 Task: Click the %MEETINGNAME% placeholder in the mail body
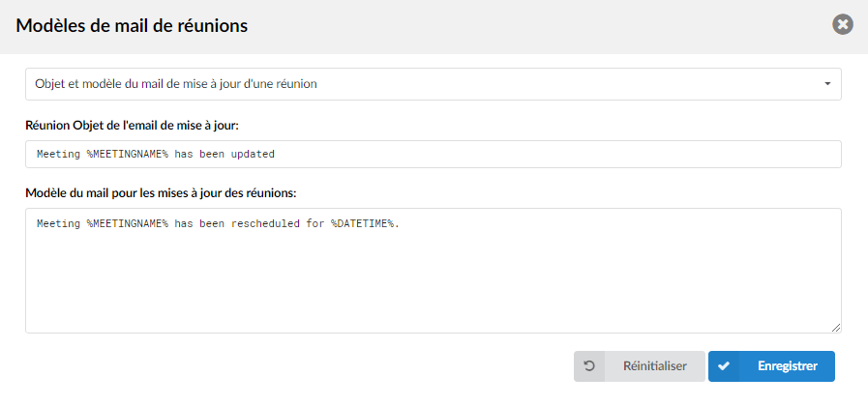(127, 224)
